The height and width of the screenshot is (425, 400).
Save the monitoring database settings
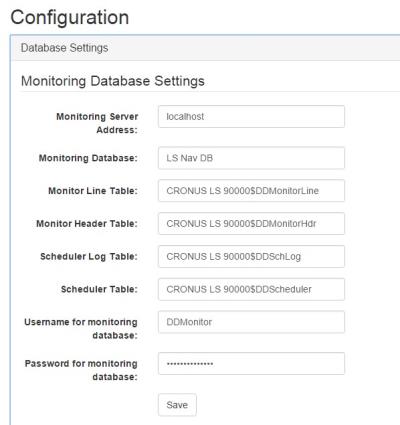[x=177, y=405]
